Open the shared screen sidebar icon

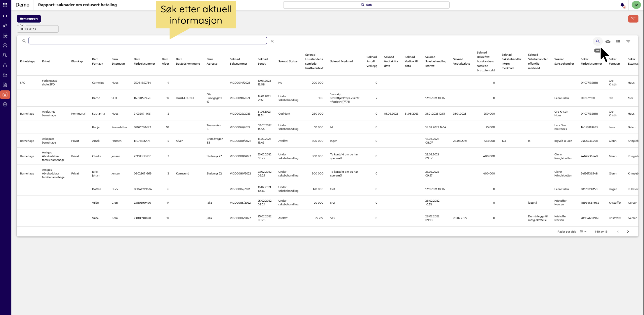5,36
